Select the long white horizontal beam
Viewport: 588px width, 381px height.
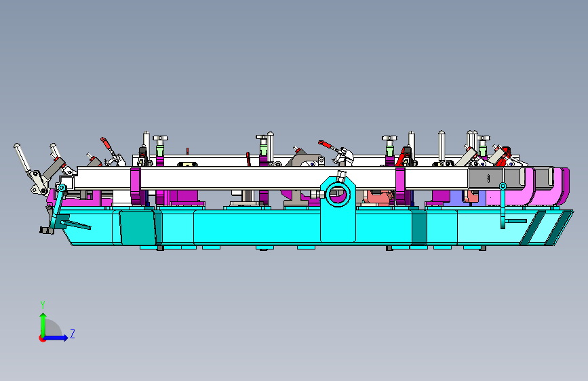click(x=272, y=178)
